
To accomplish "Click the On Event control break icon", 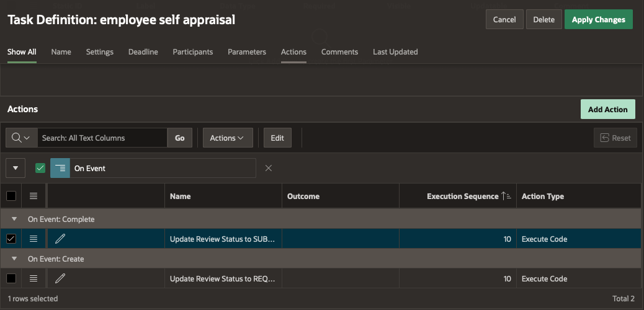I will click(x=60, y=168).
